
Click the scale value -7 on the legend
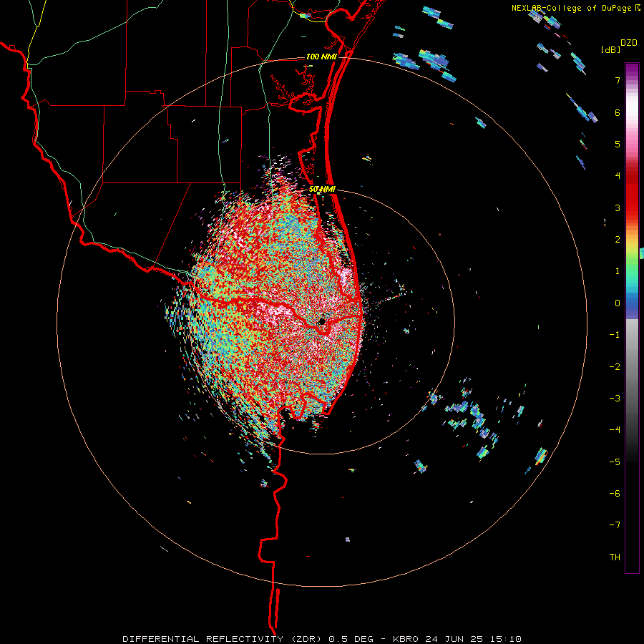(x=615, y=525)
